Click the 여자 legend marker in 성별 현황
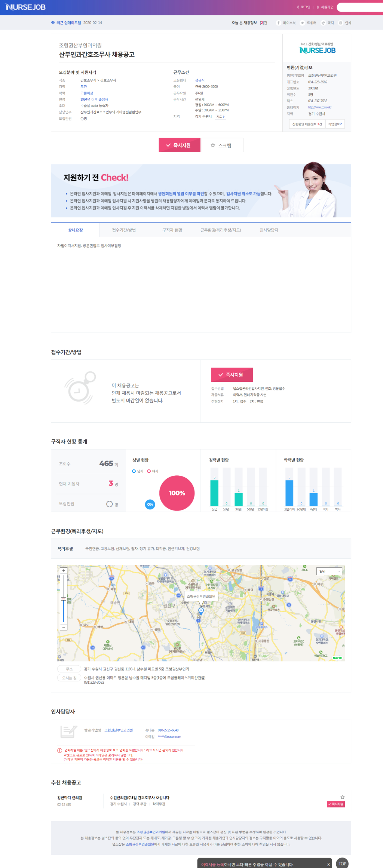The height and width of the screenshot is (868, 383). pyautogui.click(x=149, y=471)
